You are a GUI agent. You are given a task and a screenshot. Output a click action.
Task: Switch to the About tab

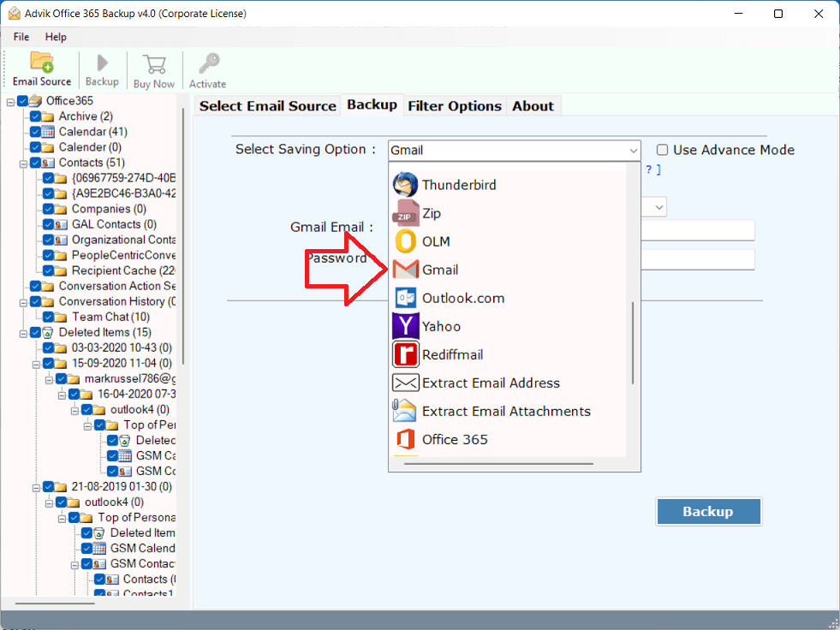[533, 106]
